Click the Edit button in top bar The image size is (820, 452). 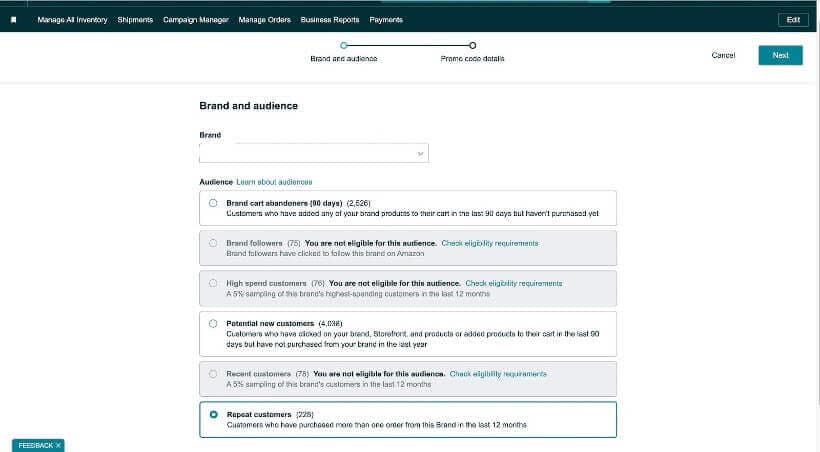(x=793, y=20)
